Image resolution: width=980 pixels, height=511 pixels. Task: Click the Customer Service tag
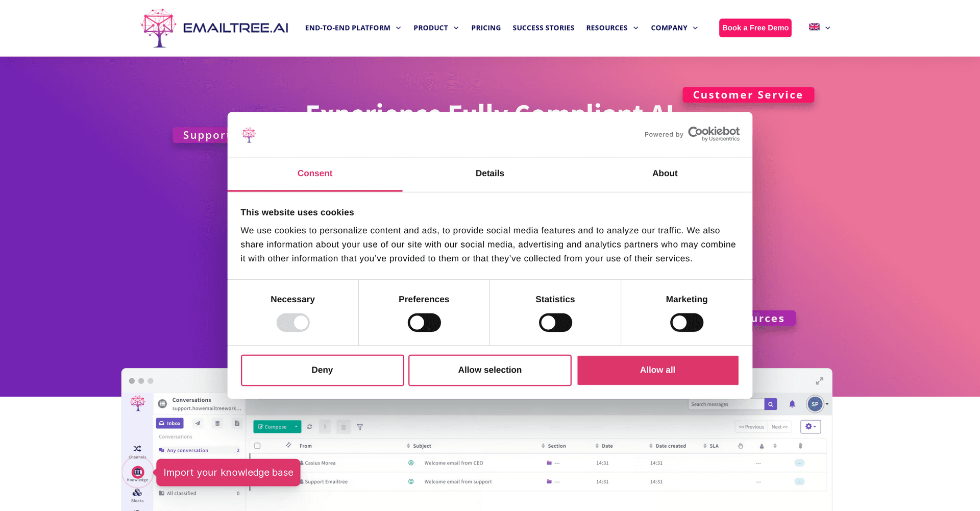click(748, 95)
